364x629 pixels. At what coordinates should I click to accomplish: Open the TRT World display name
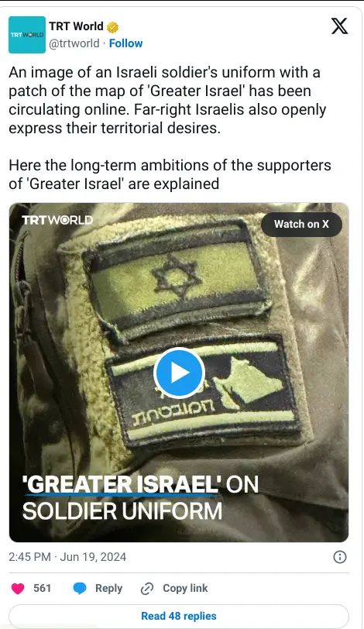coord(76,26)
